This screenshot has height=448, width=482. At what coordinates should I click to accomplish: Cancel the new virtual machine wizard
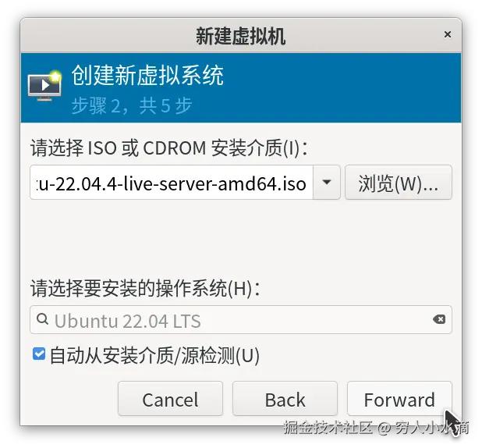(170, 399)
